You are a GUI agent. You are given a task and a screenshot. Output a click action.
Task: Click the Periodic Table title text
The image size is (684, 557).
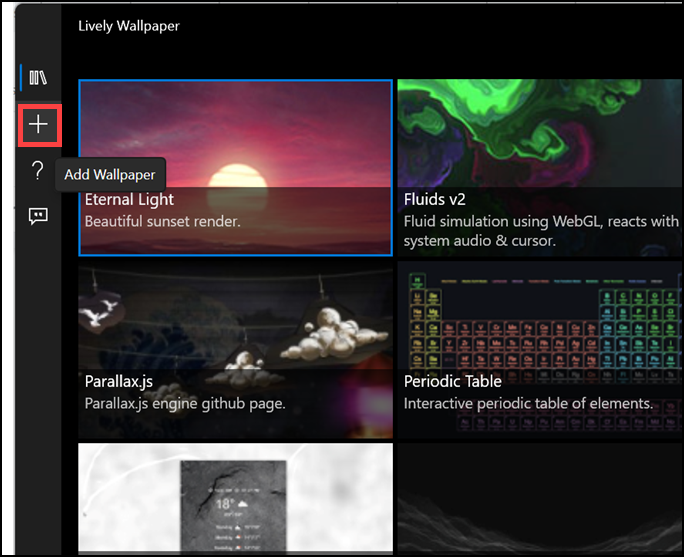coord(452,382)
